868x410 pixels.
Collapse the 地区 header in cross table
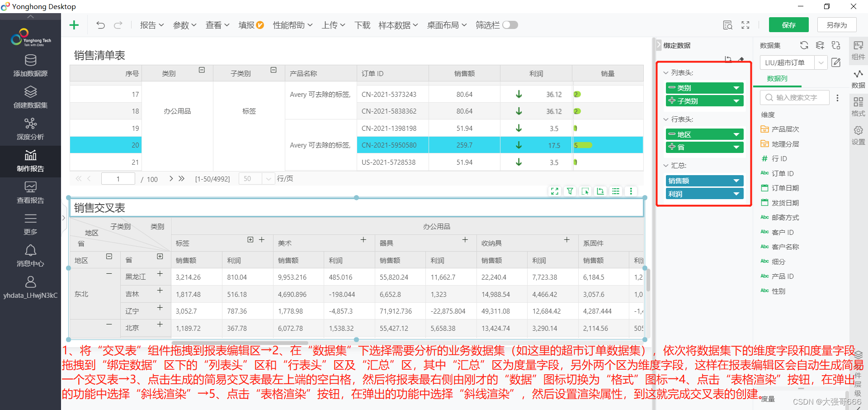point(109,257)
